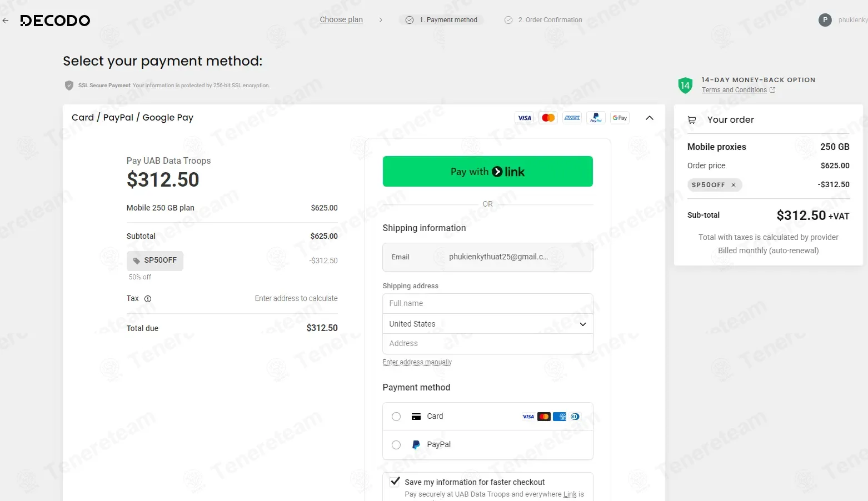Click the SSL Secure Payment shield icon
The height and width of the screenshot is (501, 868).
[69, 86]
